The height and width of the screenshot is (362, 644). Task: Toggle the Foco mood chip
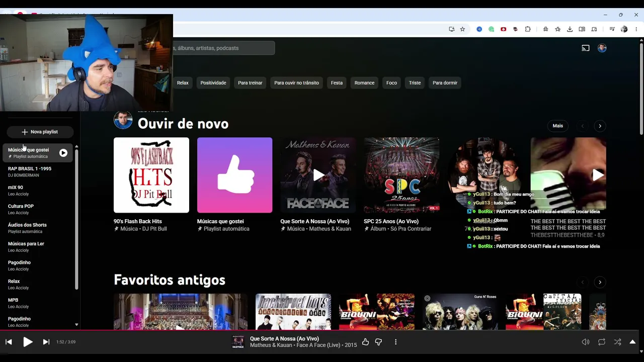tap(391, 83)
